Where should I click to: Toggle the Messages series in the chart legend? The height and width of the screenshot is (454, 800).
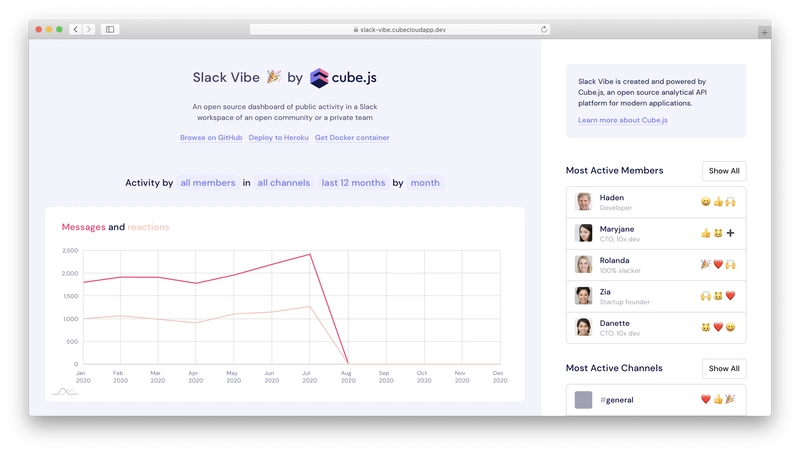click(x=84, y=227)
